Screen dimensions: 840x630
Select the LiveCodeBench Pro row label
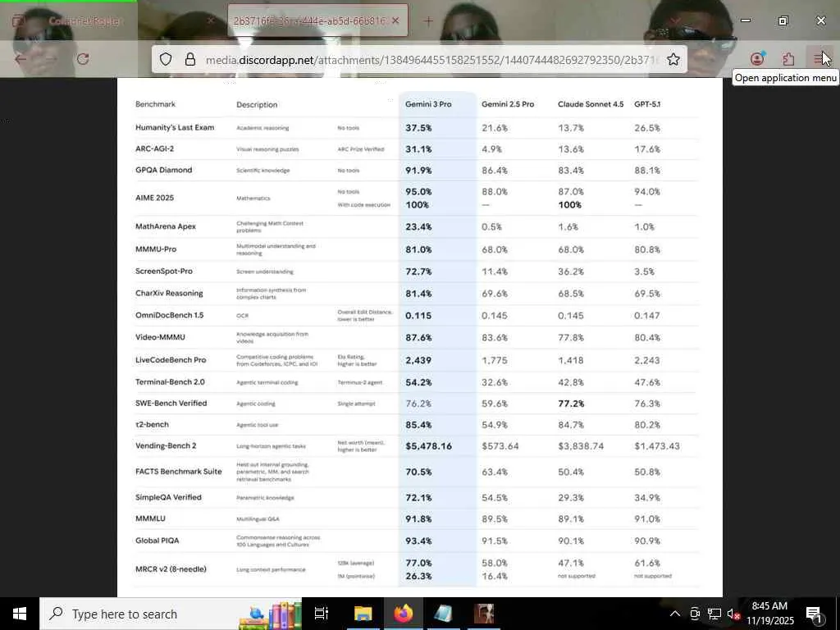point(171,360)
